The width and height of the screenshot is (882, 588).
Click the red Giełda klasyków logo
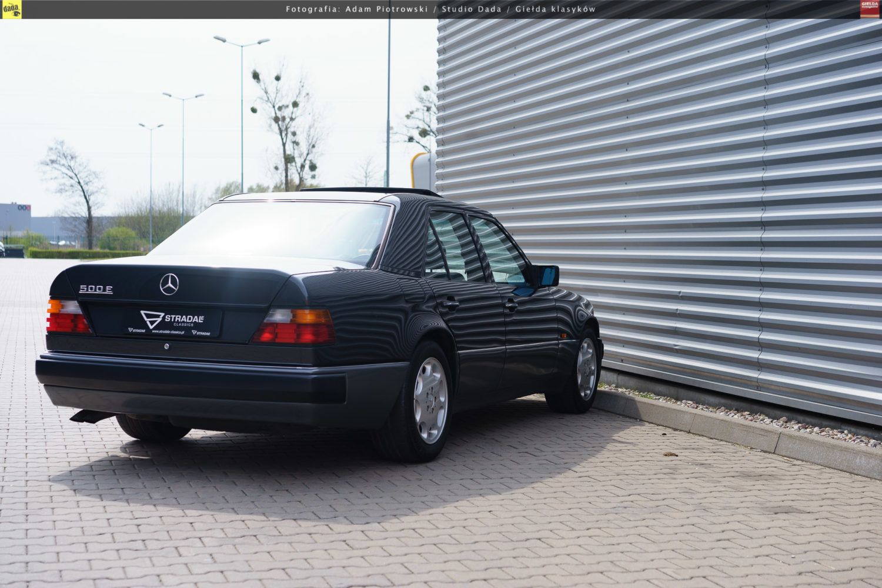[870, 9]
